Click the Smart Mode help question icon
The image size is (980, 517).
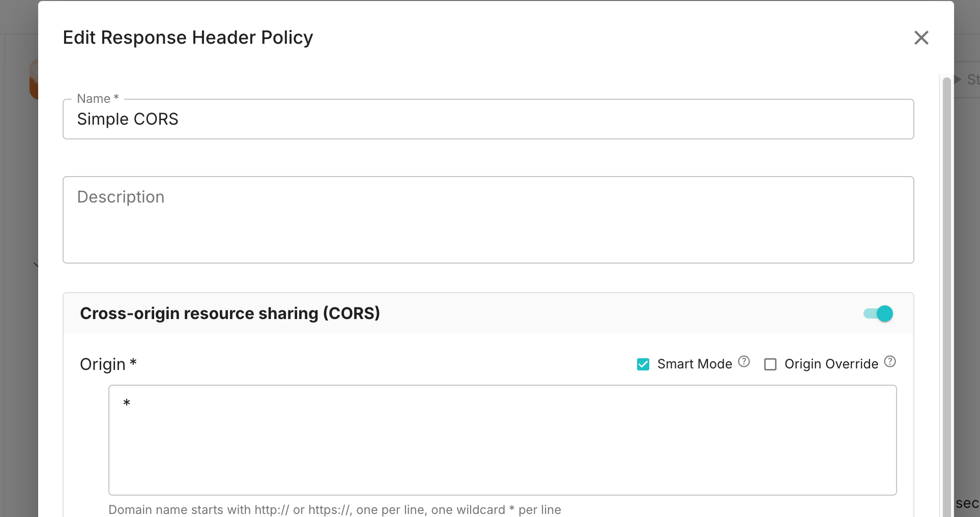click(744, 362)
